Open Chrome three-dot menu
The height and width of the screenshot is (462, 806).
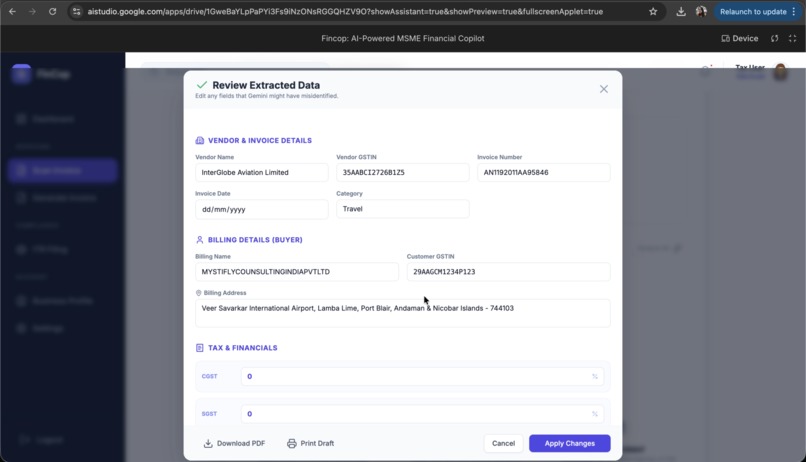click(794, 11)
